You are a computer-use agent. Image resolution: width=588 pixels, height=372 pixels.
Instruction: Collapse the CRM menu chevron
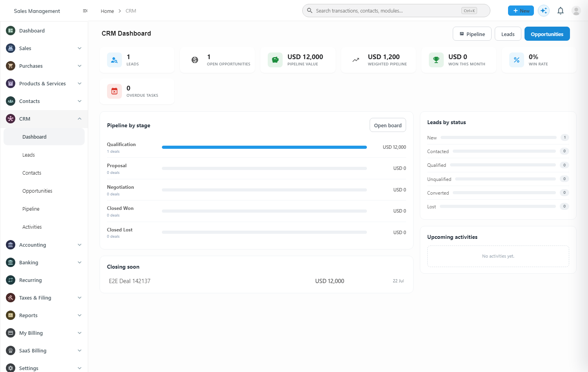pos(80,119)
